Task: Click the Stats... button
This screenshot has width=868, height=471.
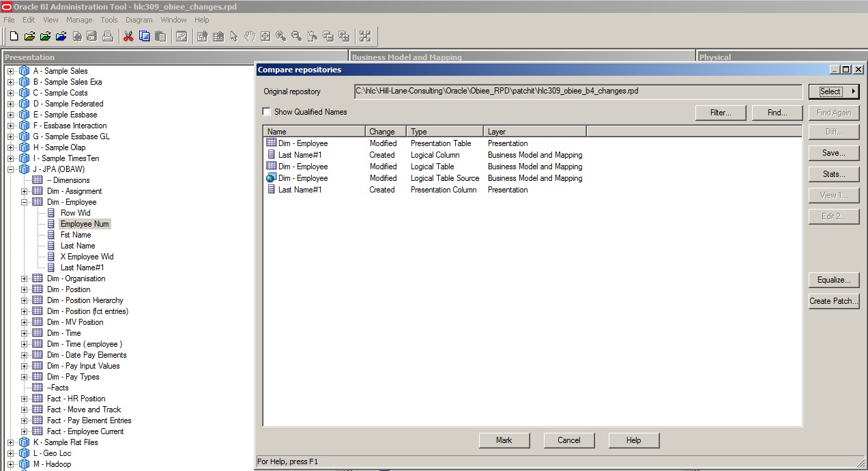Action: pyautogui.click(x=834, y=174)
